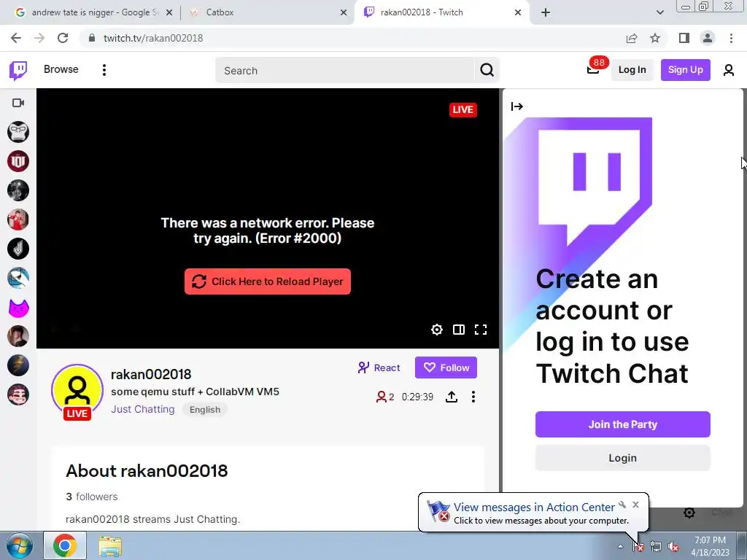Toggle fullscreen in the video player

click(x=481, y=330)
